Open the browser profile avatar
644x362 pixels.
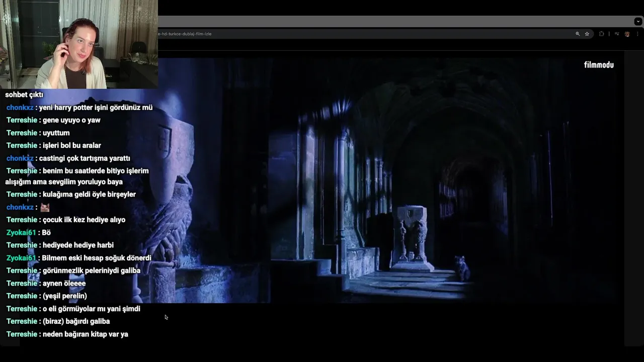tap(627, 34)
